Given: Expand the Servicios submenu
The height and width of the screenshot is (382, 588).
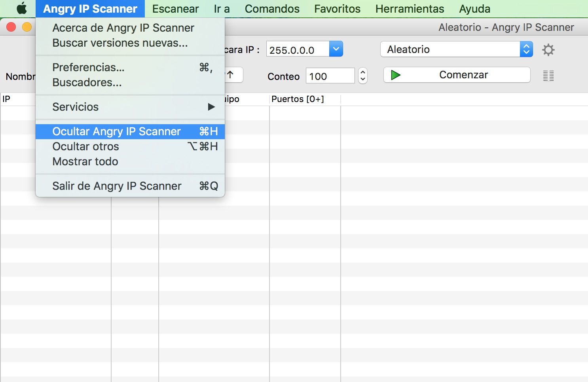Looking at the screenshot, I should pyautogui.click(x=130, y=107).
